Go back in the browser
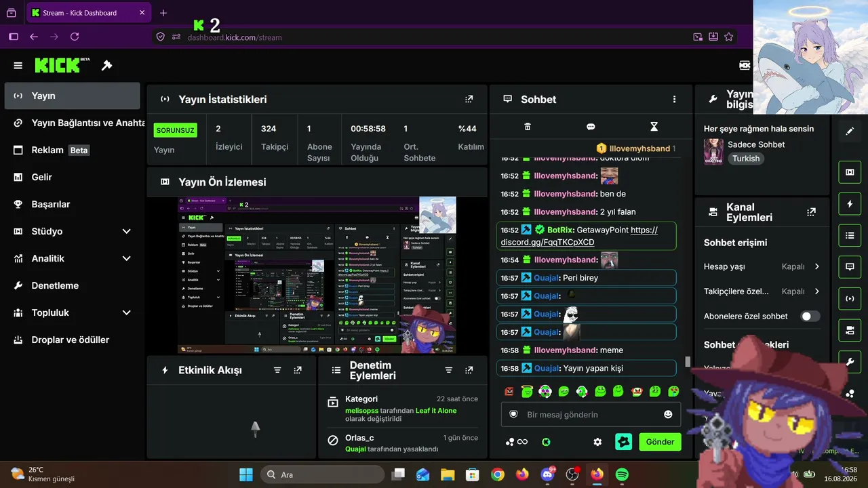The height and width of the screenshot is (488, 868). (34, 37)
